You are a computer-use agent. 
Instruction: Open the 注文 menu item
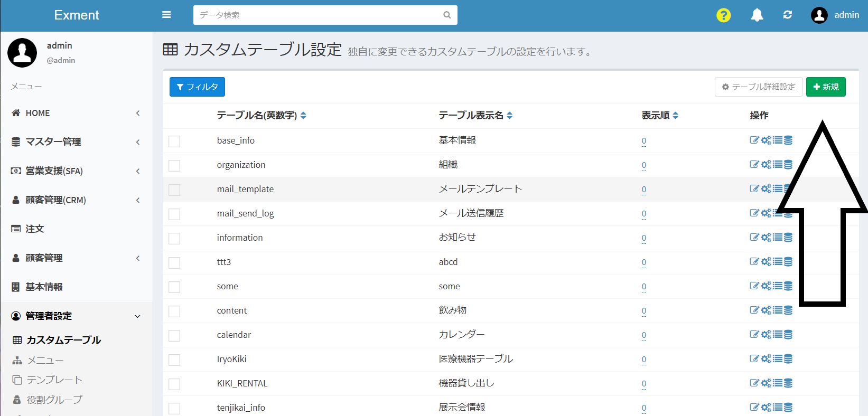(x=77, y=229)
